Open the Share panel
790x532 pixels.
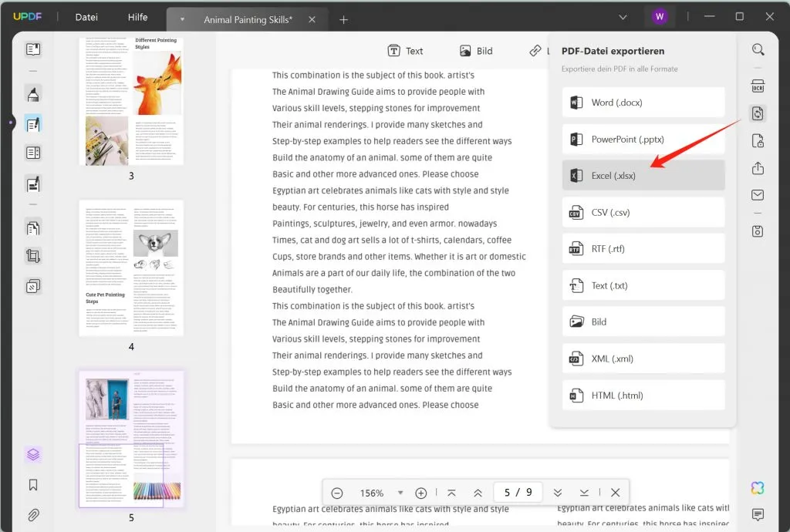click(758, 168)
